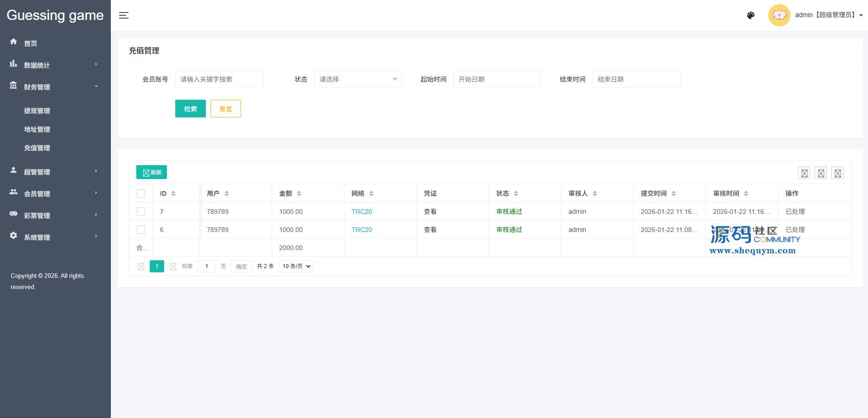Expand the admin user account menu
This screenshot has height=418, width=868.
tap(828, 15)
